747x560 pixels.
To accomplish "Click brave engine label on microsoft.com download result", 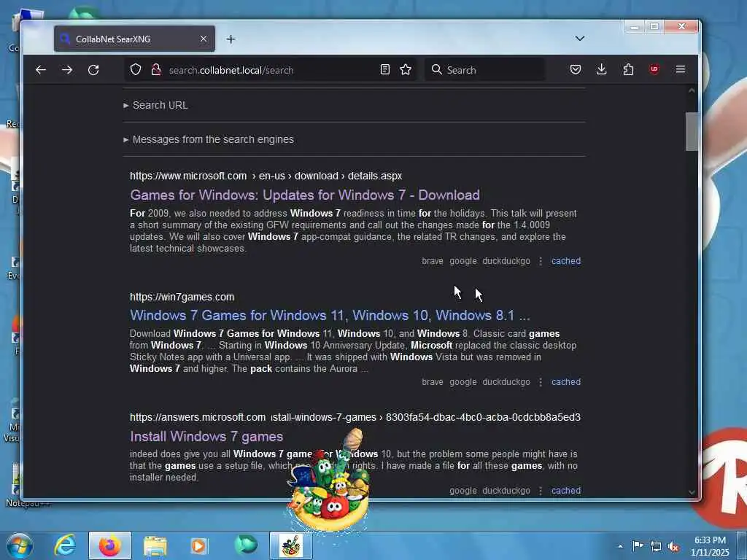I will coord(432,261).
